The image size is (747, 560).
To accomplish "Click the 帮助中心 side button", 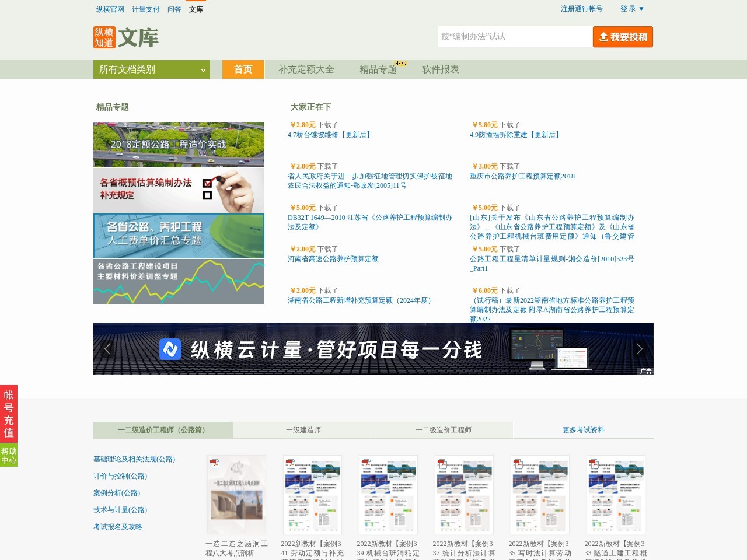I will click(x=9, y=456).
